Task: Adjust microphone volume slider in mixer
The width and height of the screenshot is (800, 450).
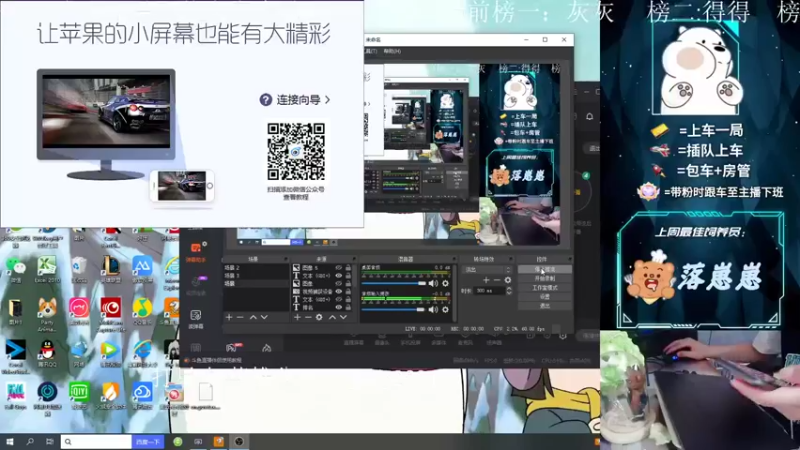Action: pos(393,309)
